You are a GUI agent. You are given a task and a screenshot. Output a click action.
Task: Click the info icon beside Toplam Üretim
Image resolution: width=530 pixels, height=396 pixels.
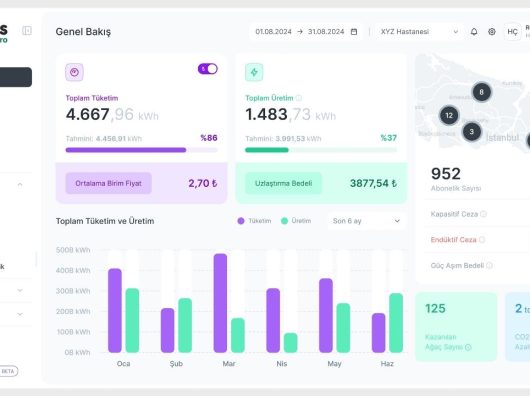pos(298,98)
